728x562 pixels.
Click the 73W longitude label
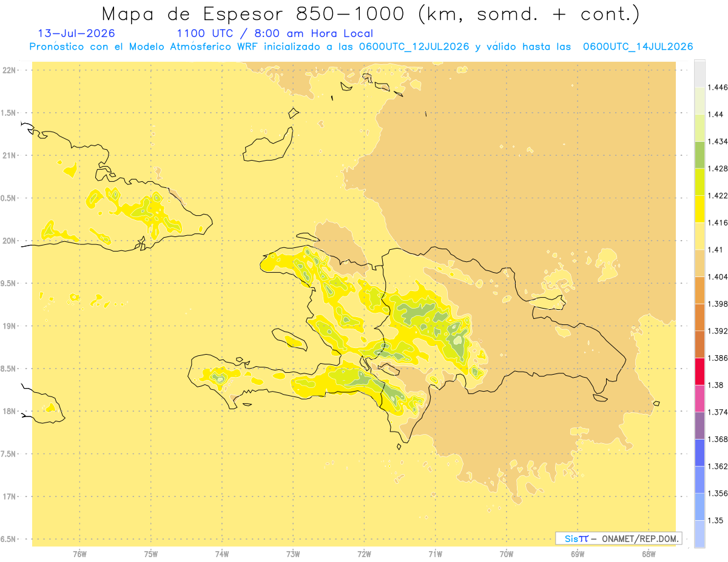[x=293, y=555]
